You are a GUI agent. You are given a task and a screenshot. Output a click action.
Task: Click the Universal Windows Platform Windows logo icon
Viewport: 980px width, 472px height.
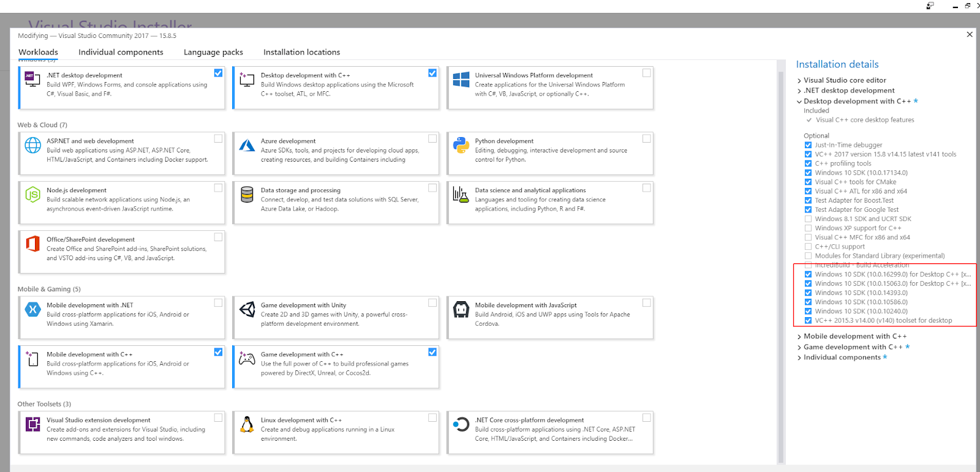(461, 80)
